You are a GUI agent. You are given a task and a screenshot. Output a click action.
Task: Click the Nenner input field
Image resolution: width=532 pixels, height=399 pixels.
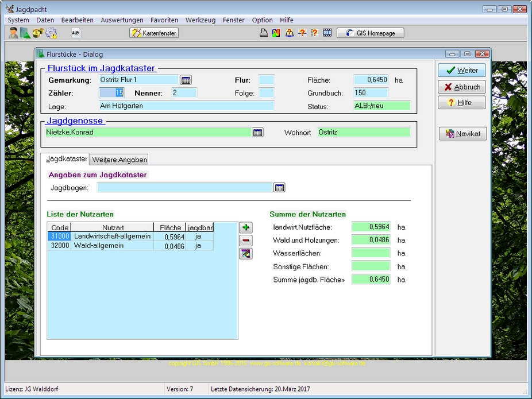point(183,92)
